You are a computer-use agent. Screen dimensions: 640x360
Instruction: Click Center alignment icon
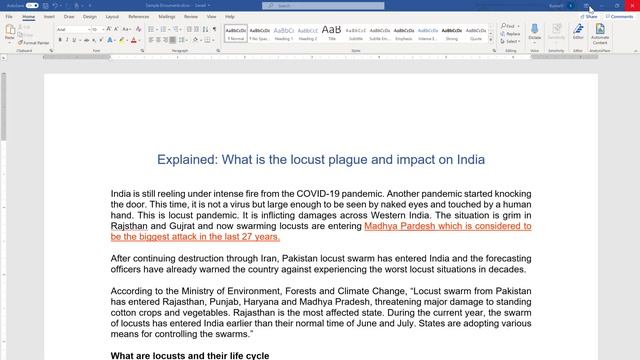(158, 40)
